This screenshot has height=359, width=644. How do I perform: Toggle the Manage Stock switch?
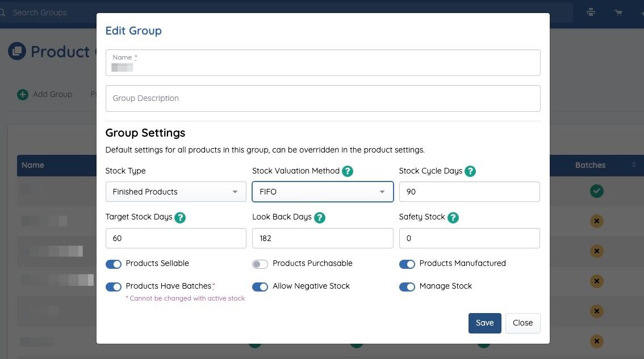[407, 287]
